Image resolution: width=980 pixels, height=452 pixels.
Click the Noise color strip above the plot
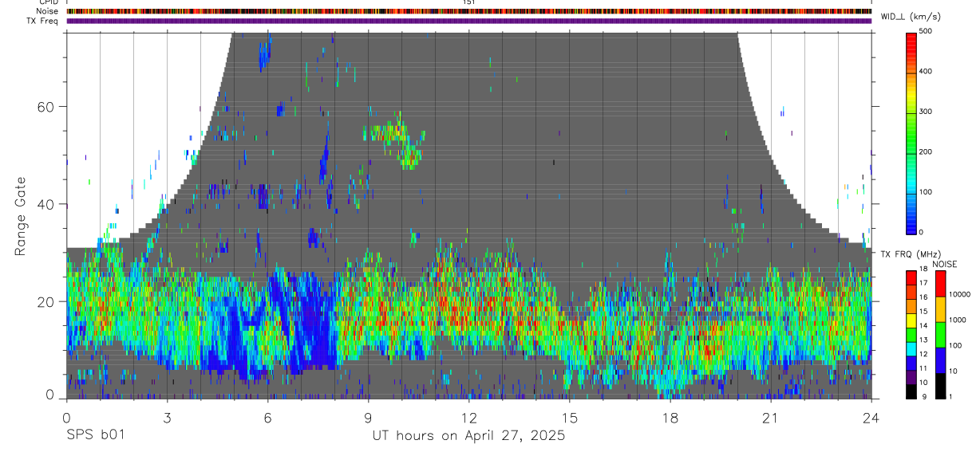[x=469, y=11]
